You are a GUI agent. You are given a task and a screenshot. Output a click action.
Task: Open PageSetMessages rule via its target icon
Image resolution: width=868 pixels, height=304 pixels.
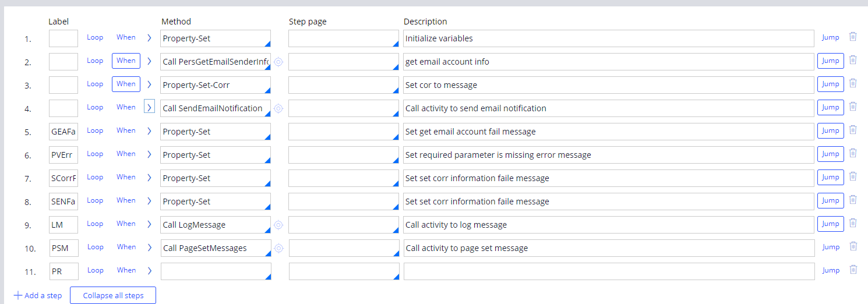coord(278,248)
